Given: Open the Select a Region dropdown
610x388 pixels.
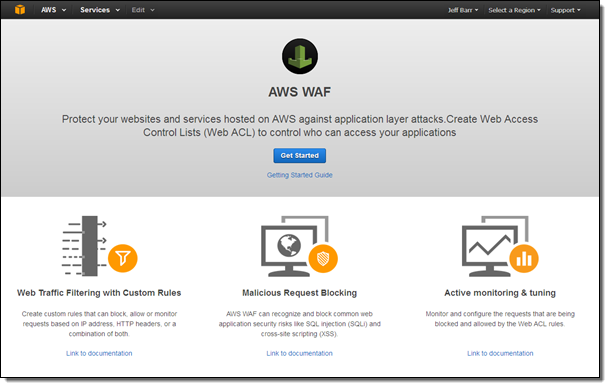Looking at the screenshot, I should click(x=514, y=10).
